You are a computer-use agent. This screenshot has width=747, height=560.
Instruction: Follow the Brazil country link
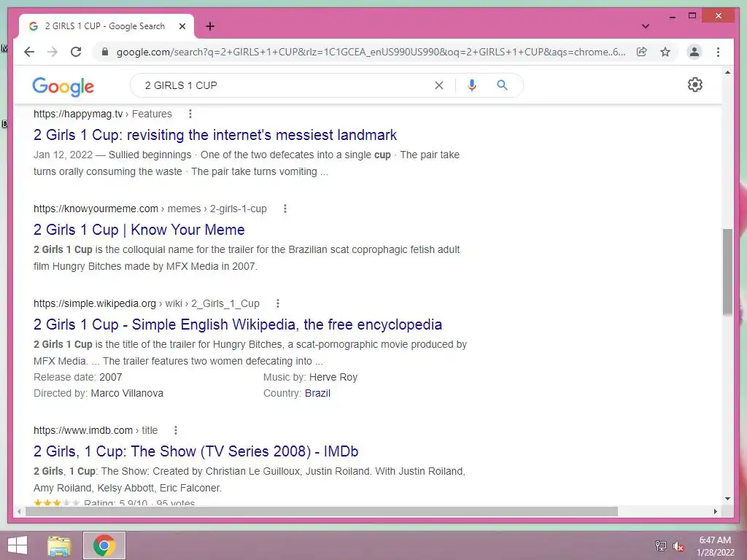pyautogui.click(x=317, y=393)
